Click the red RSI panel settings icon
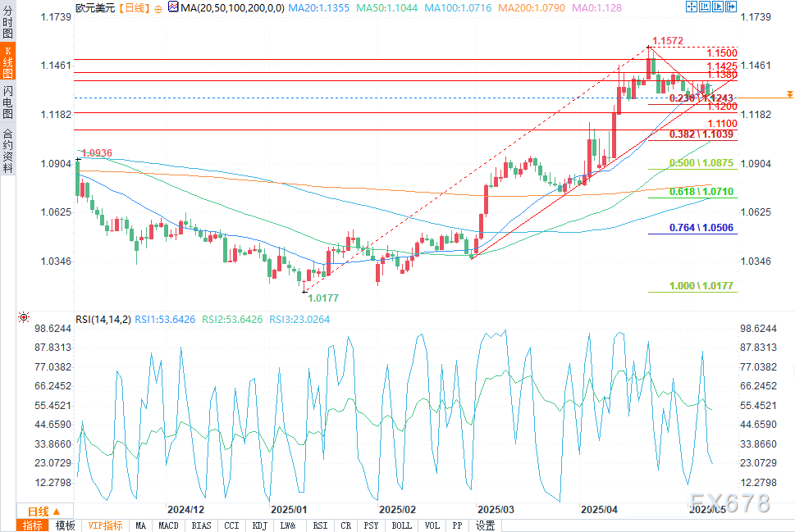 [x=23, y=318]
